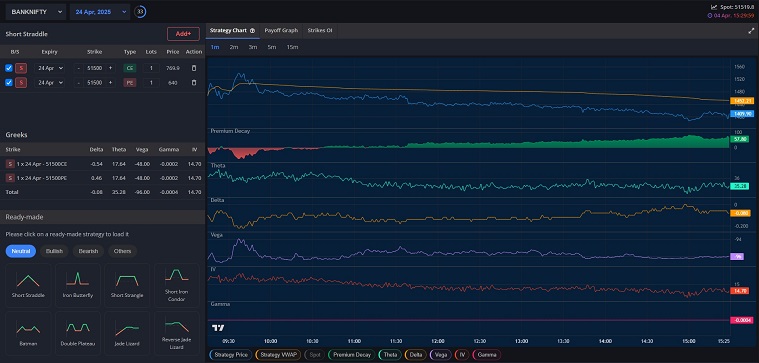Switch to the Strikes OI tab
The width and height of the screenshot is (759, 363).
pyautogui.click(x=320, y=30)
